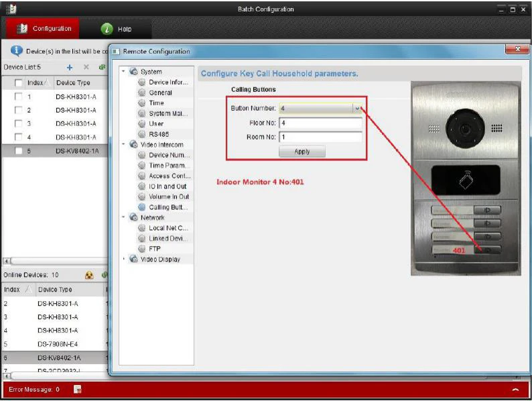
Task: Select RS485 in the tree
Action: coord(159,134)
